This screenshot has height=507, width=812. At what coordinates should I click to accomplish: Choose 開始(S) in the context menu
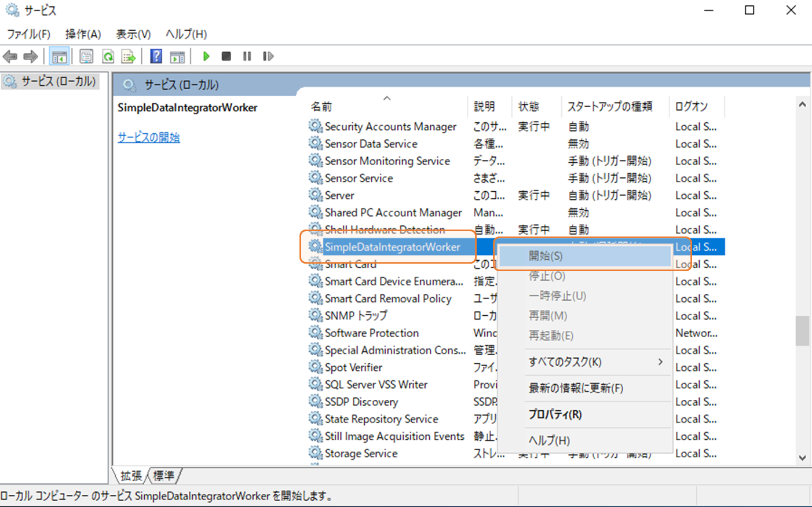tap(585, 256)
